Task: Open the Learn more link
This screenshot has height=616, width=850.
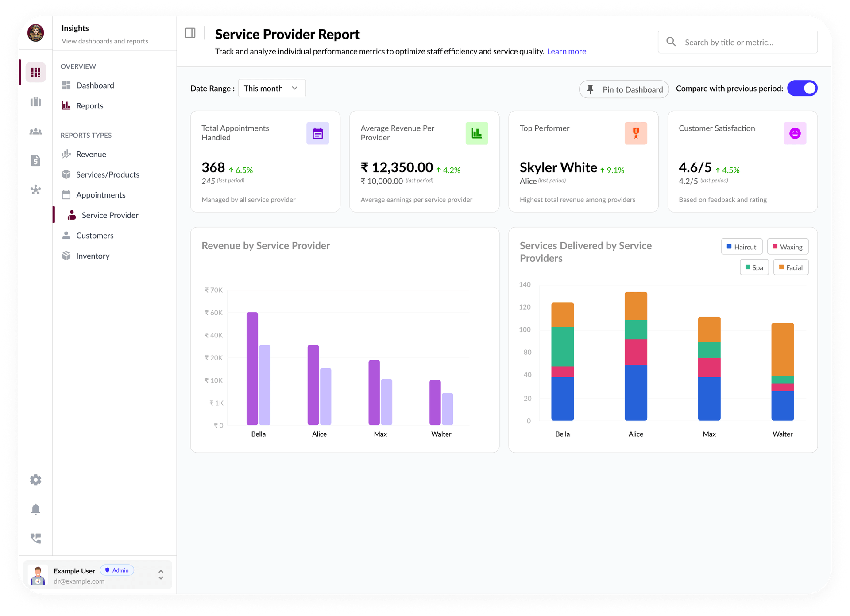Action: 566,51
